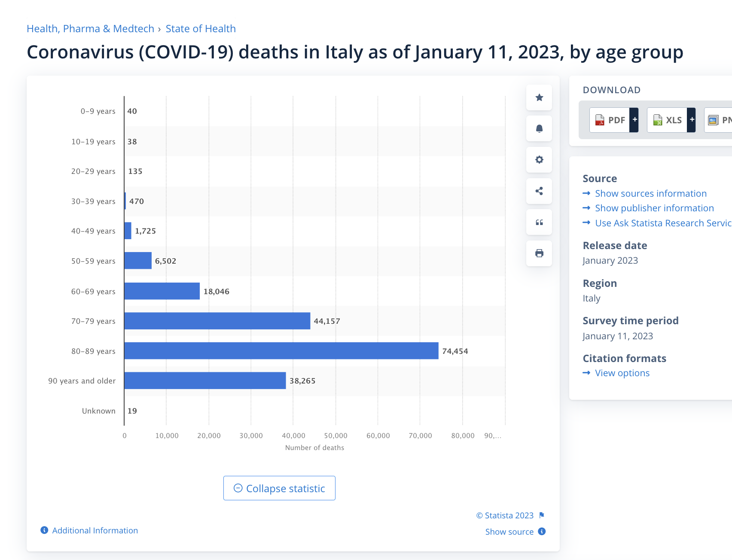
Task: Click the PNG image download icon
Action: tap(713, 120)
